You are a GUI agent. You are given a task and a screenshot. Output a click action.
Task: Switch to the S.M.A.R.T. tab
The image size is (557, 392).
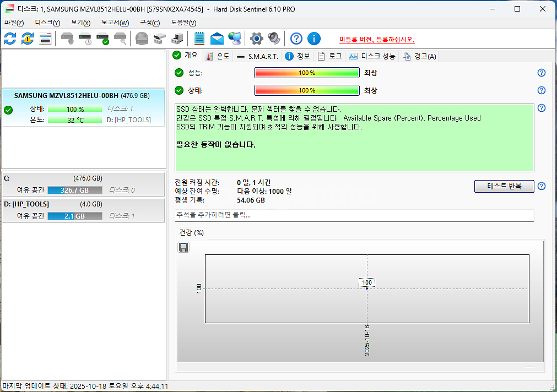click(x=257, y=56)
